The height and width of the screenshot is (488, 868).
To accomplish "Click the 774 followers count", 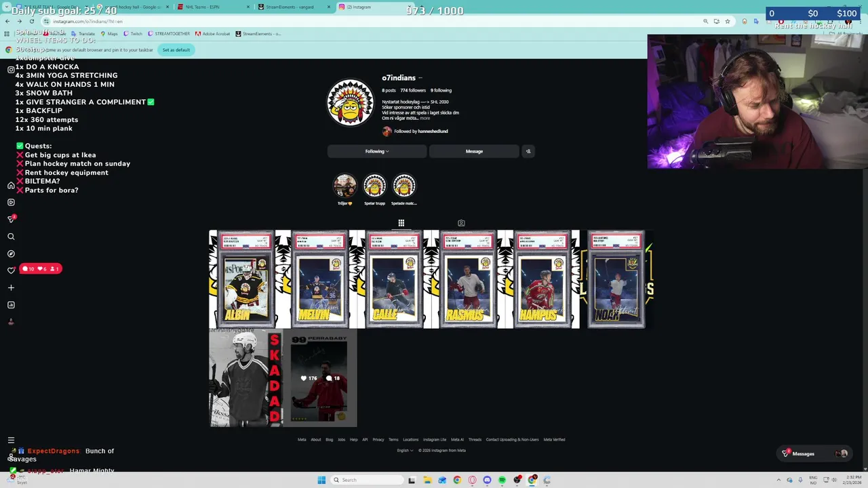I will (413, 90).
